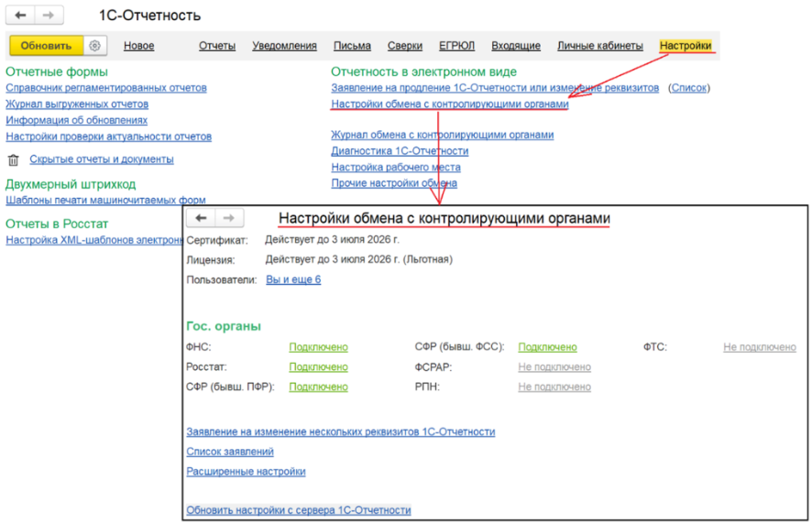Select the highlighted Настройки tab
Screen dimensions: 812x524
tap(686, 46)
